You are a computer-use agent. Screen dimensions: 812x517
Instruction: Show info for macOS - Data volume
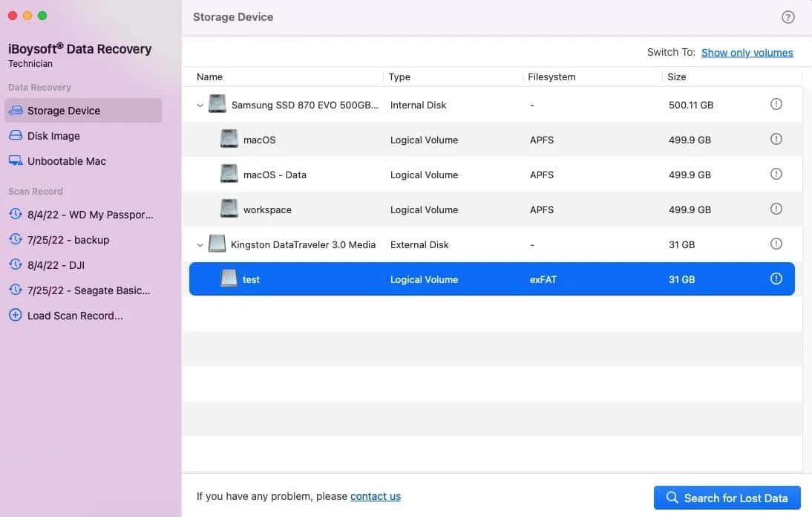[776, 174]
